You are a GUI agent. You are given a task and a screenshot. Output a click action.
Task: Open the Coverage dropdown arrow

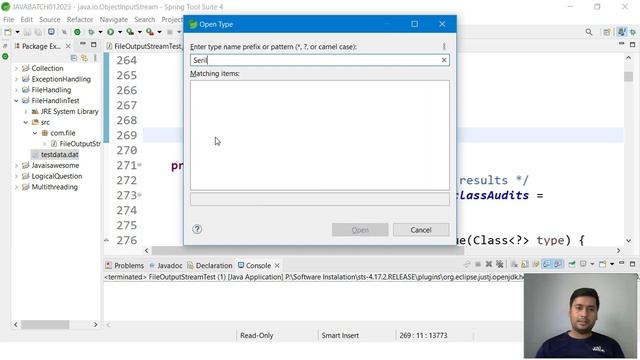[139, 32]
